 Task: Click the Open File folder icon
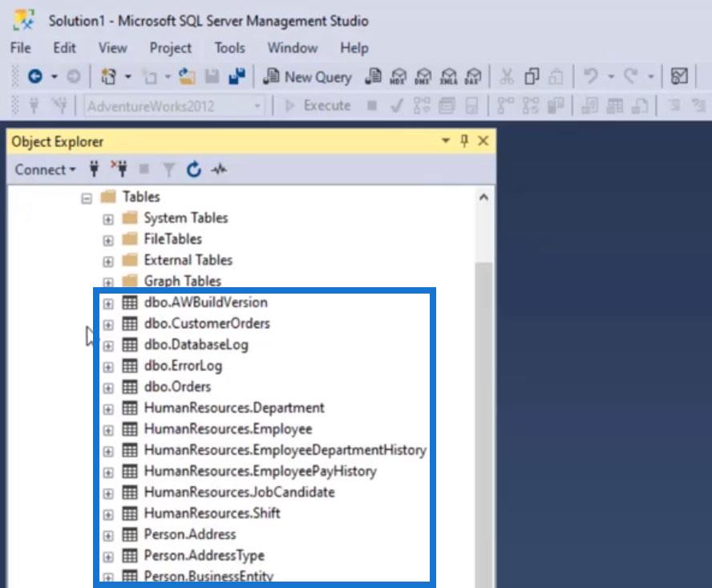[x=187, y=76]
